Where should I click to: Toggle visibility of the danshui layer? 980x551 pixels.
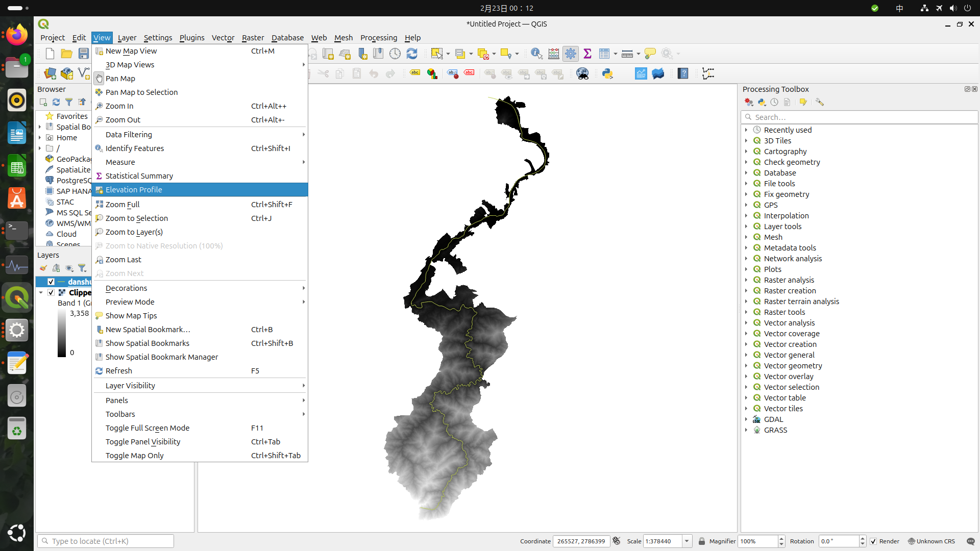tap(51, 282)
